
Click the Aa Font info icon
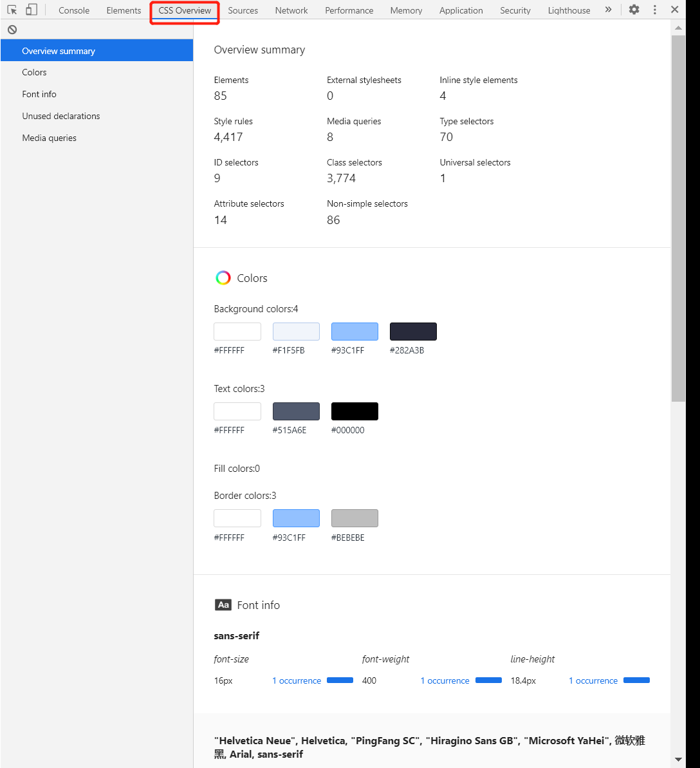click(x=223, y=604)
